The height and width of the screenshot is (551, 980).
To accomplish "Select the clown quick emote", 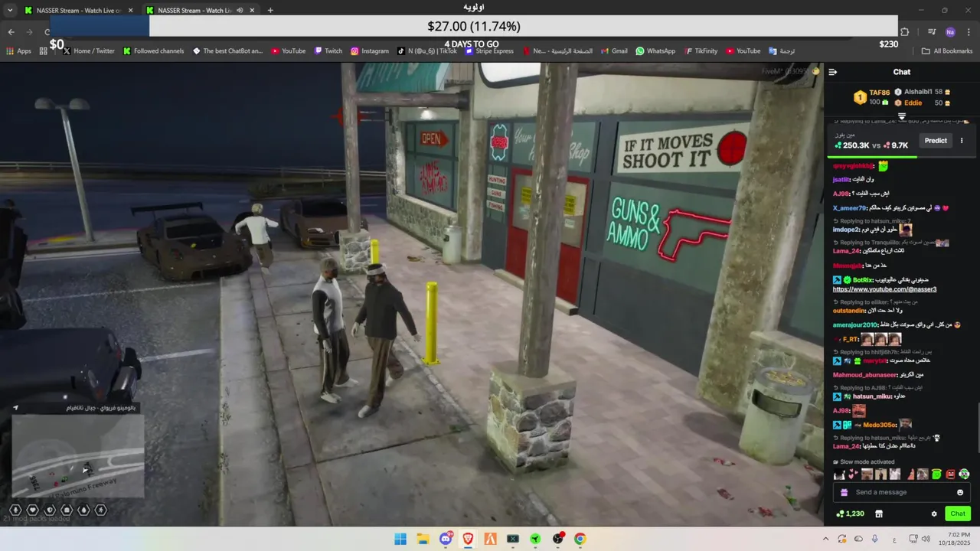I will coord(964,474).
